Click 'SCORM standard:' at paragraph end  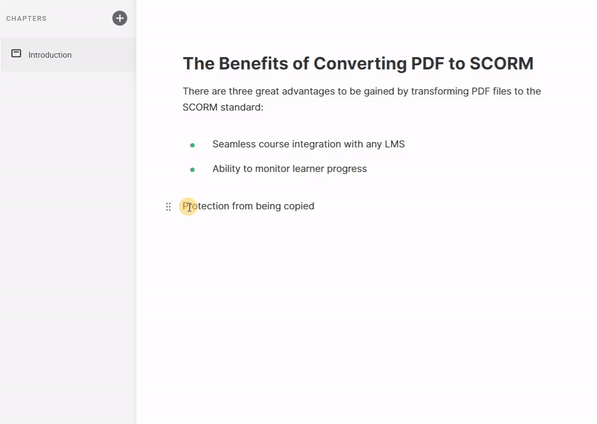click(223, 107)
